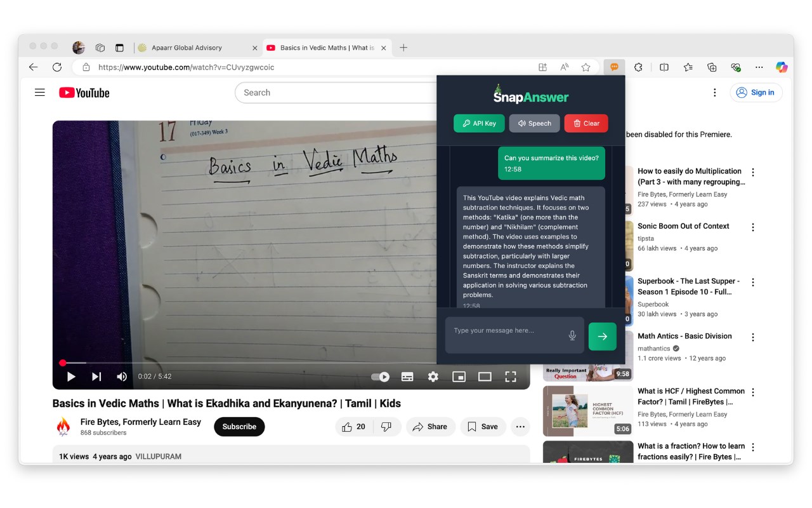Enable Read aloud from the address bar
The width and height of the screenshot is (812, 508).
click(x=564, y=67)
